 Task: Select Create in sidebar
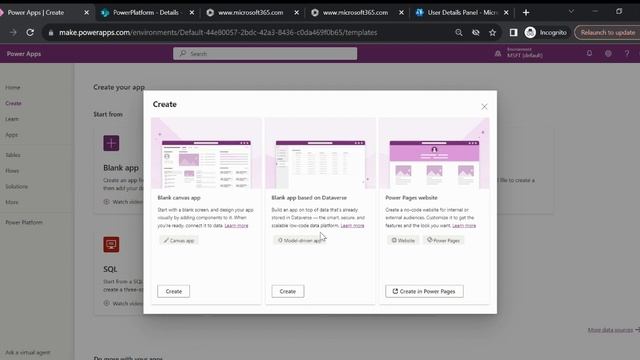(x=13, y=103)
